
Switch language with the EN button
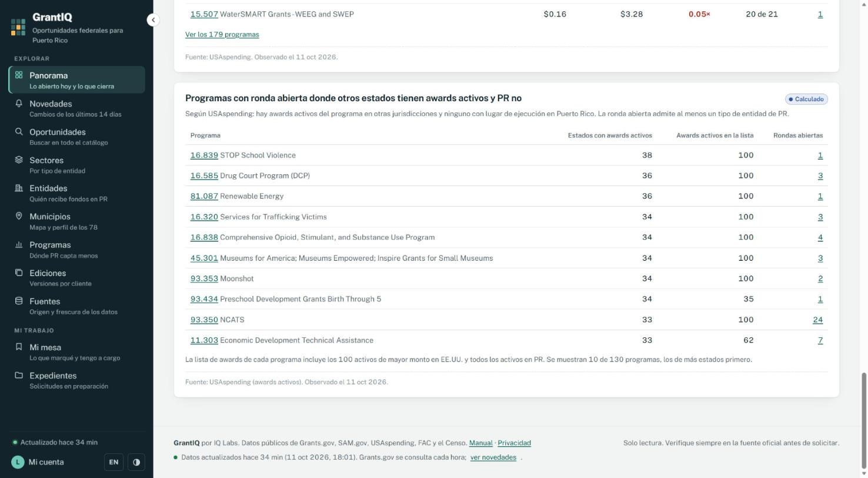point(113,462)
